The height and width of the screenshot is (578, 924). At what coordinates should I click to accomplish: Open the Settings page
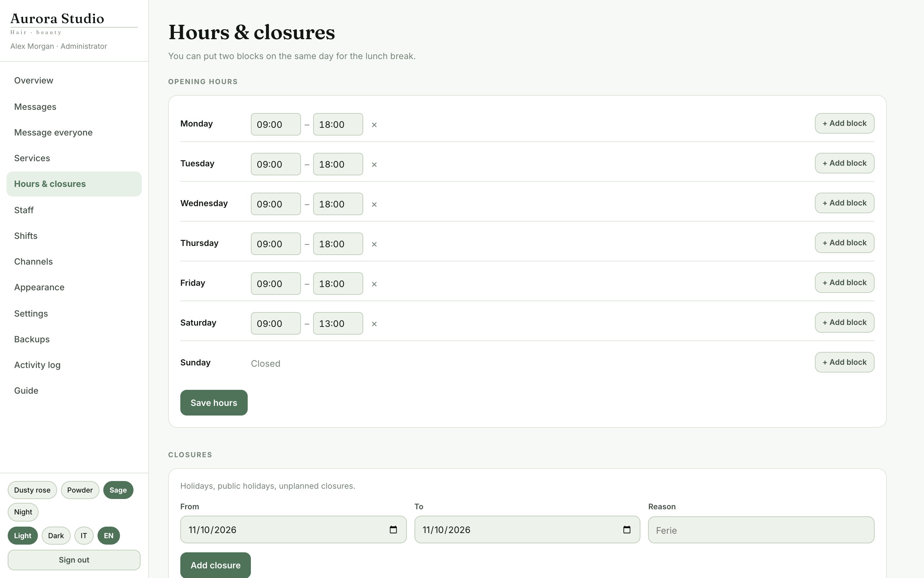point(74,313)
